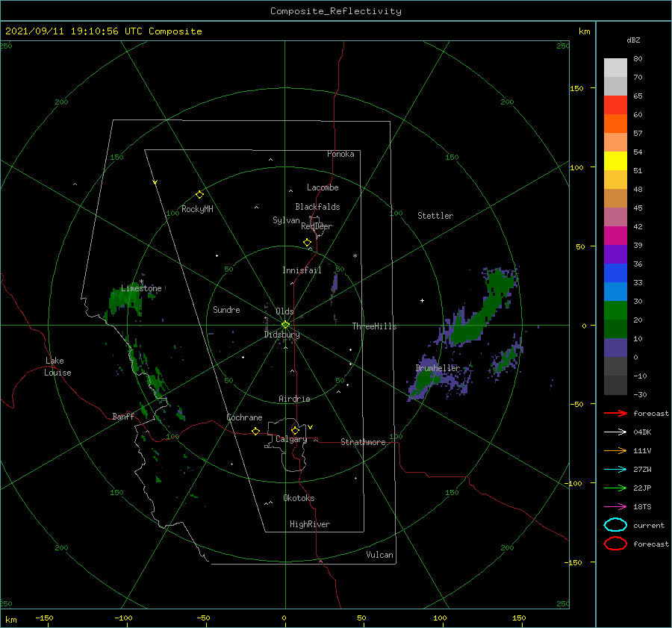
Task: Select the white 04DK arrow legend icon
Action: tap(615, 432)
